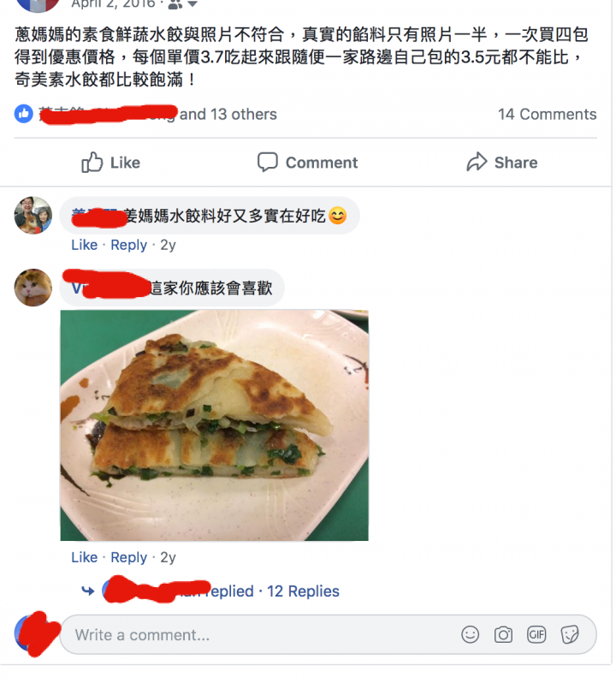Reply to the comment with pancake photo
The image size is (616, 683).
click(129, 557)
